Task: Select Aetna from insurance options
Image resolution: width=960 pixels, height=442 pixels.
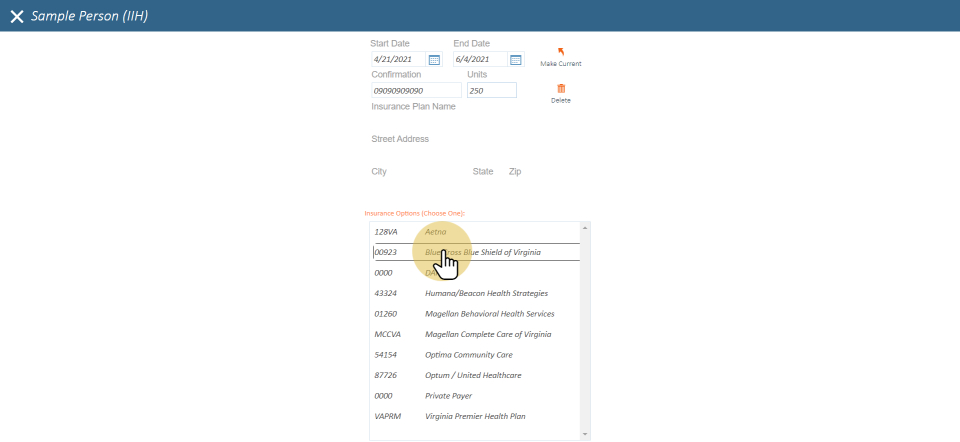Action: click(x=436, y=232)
